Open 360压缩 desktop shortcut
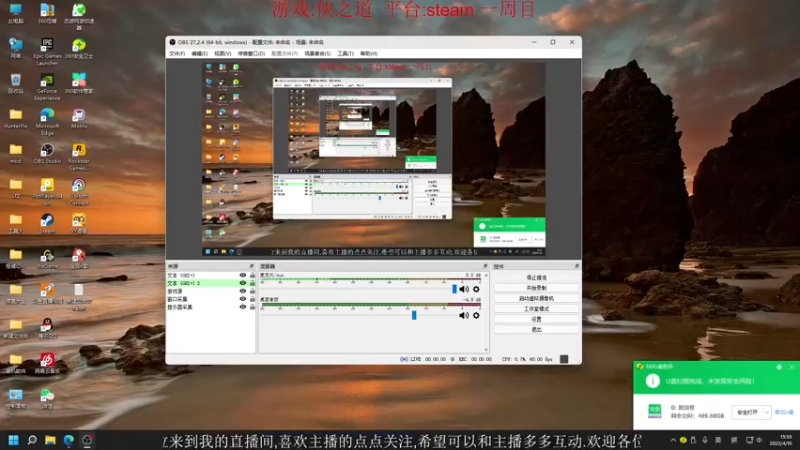800x450 pixels. coord(47,14)
